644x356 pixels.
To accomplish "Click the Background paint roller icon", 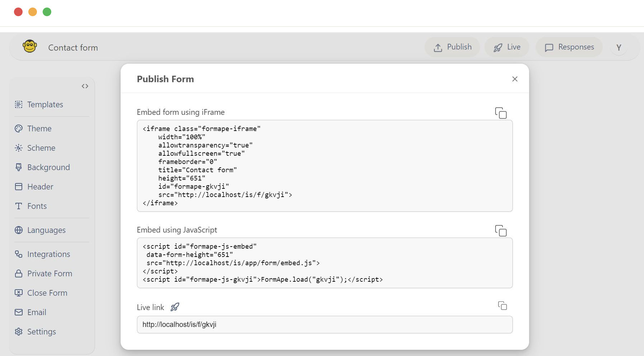I will click(19, 167).
